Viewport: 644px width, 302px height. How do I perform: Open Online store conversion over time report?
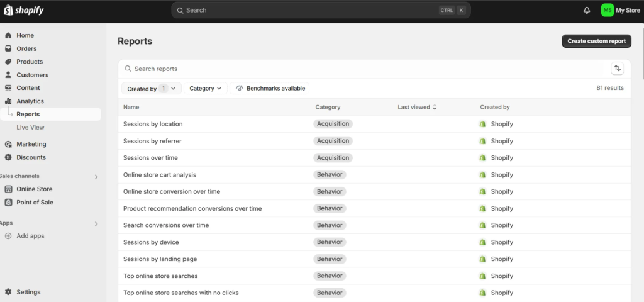point(172,191)
